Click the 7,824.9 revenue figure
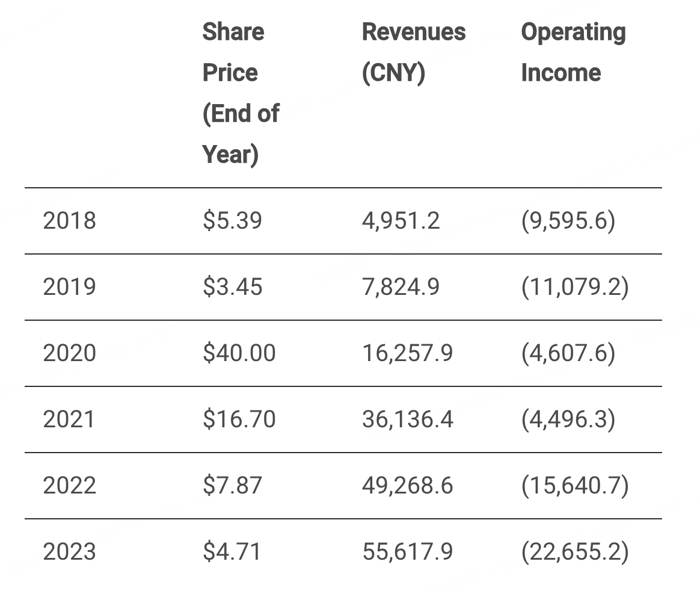700x591 pixels. coord(401,286)
